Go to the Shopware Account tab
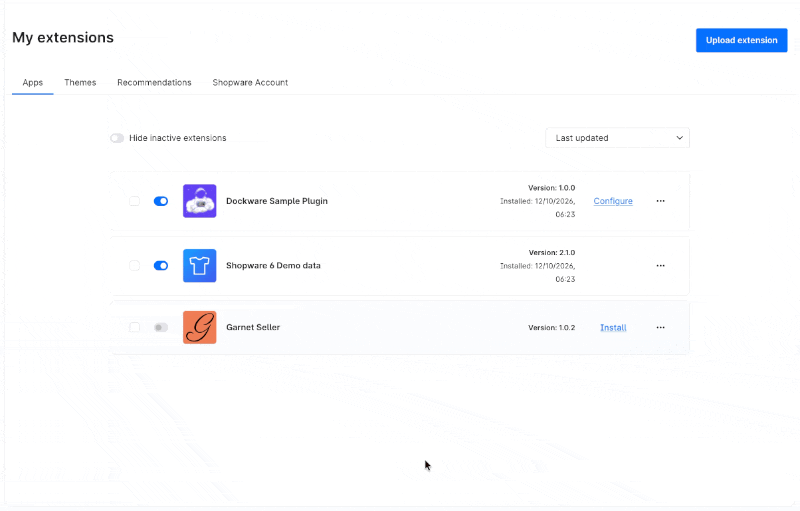 pyautogui.click(x=250, y=83)
